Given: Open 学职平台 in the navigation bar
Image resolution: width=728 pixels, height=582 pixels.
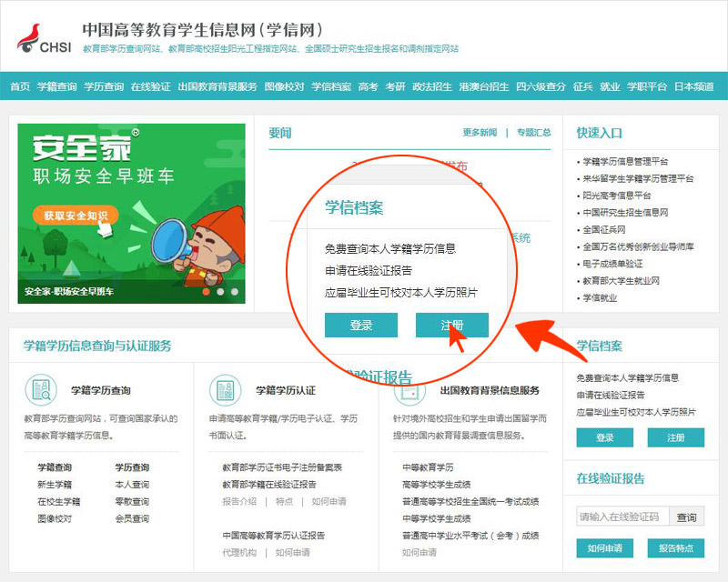Looking at the screenshot, I should [x=647, y=86].
